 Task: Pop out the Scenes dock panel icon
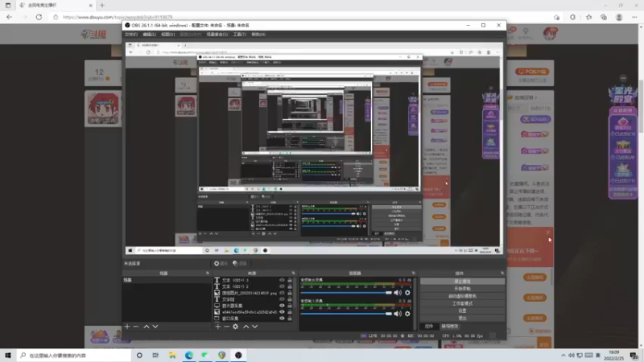pyautogui.click(x=208, y=273)
